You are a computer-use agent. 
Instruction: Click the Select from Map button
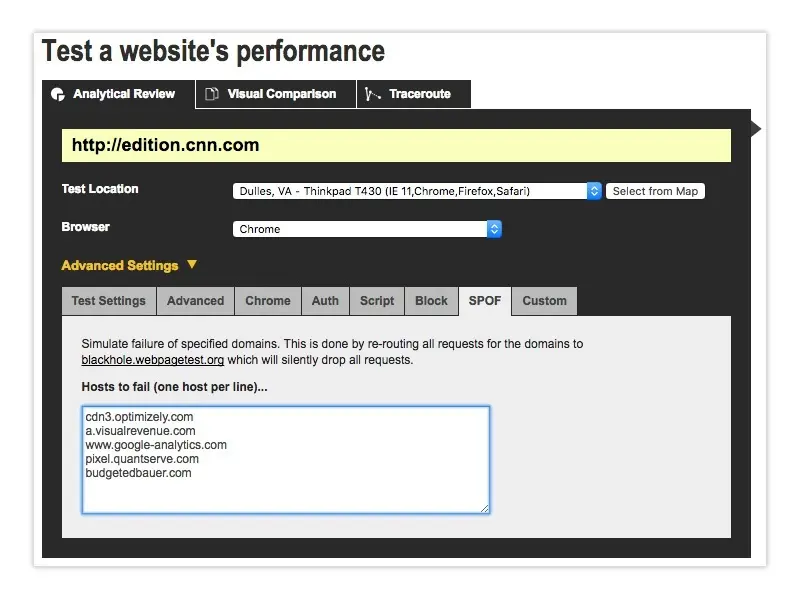click(655, 190)
